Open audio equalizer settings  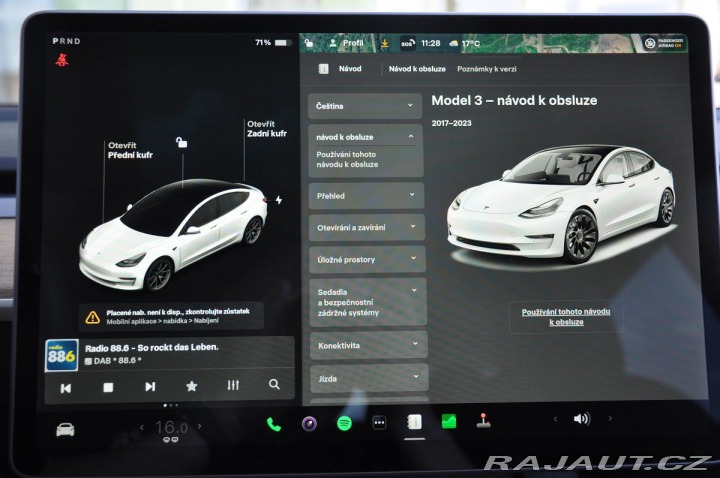[233, 385]
